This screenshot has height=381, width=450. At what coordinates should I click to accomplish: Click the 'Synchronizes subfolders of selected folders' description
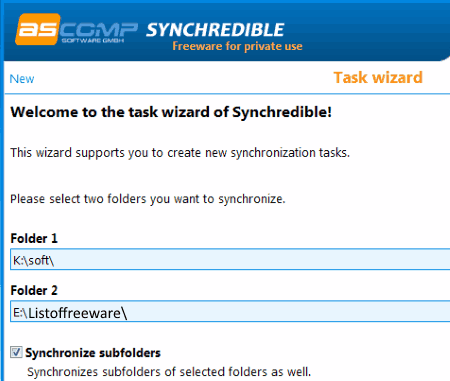tap(169, 372)
